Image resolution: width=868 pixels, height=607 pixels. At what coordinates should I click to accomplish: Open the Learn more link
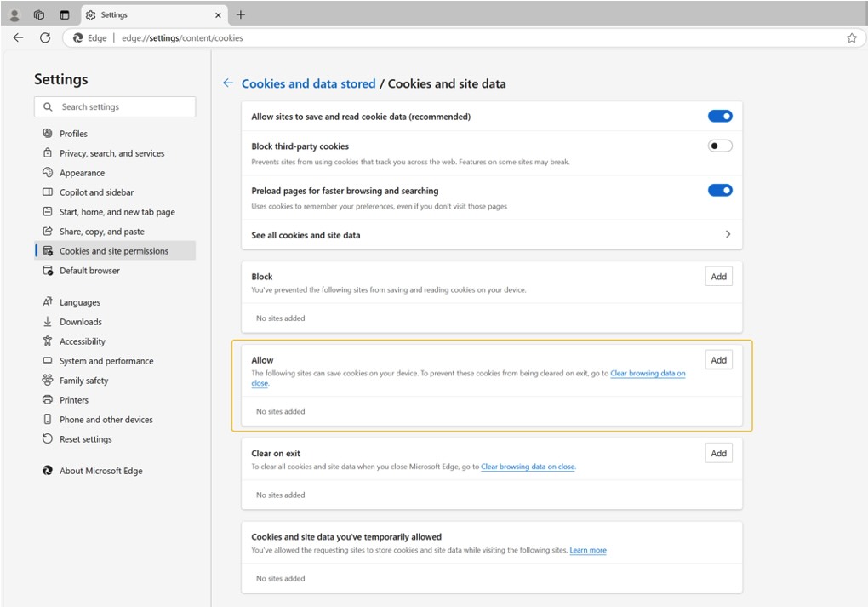(588, 551)
